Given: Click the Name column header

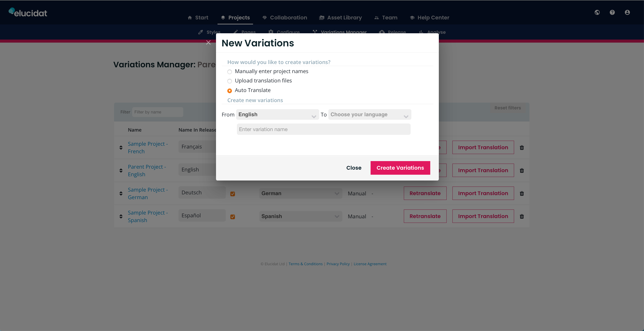Looking at the screenshot, I should point(135,130).
